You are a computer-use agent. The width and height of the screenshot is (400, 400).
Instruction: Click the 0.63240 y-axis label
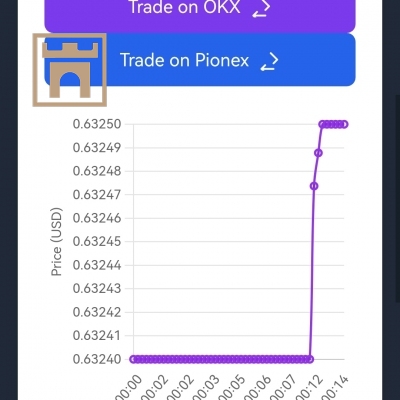97,359
